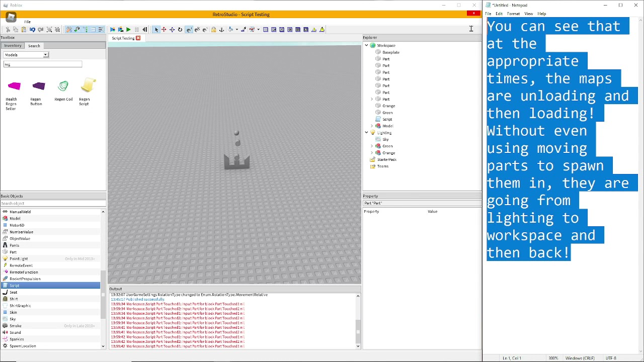This screenshot has height=362, width=644.
Task: Open the Models category dropdown
Action: [26, 55]
